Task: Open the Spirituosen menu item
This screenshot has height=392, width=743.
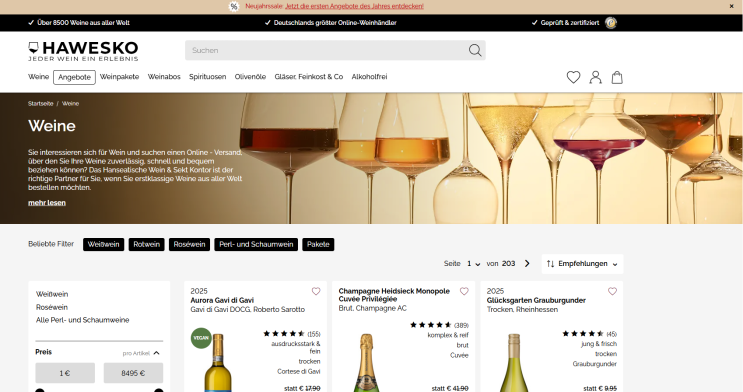Action: [208, 77]
